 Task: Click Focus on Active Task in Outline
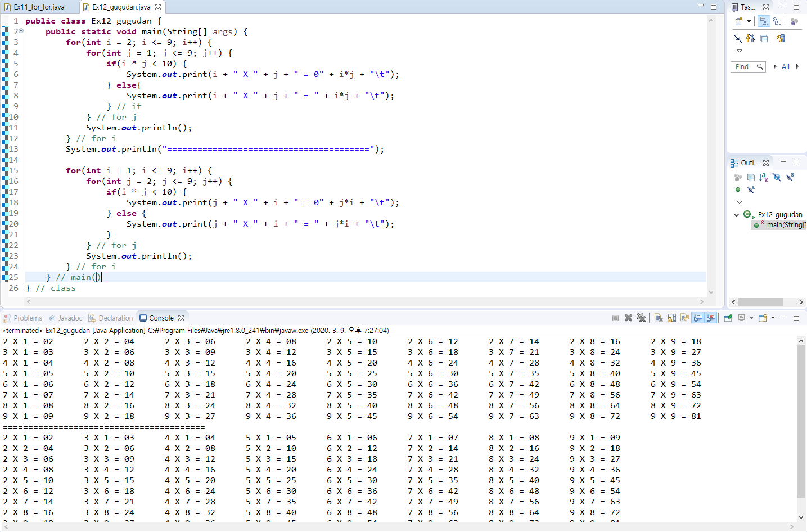[x=738, y=177]
